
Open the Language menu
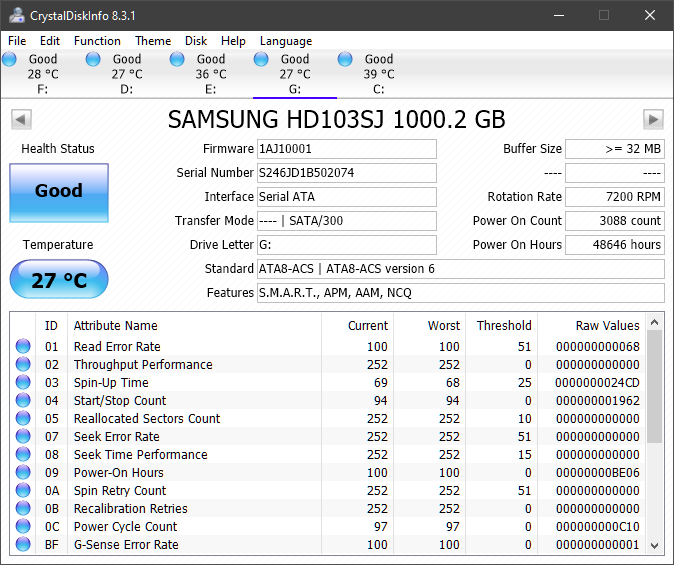tap(286, 41)
